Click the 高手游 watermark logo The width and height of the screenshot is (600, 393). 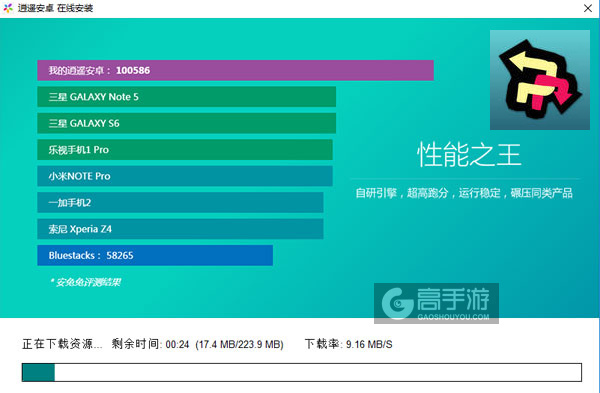pos(436,303)
